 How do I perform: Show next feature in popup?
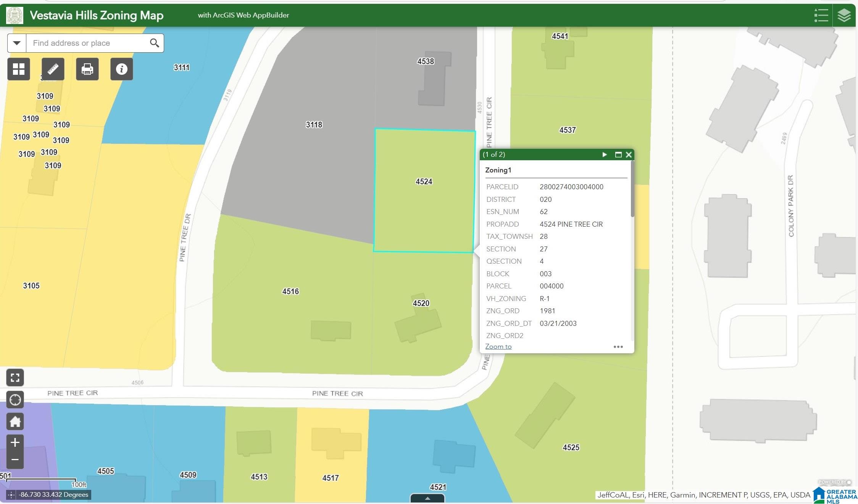click(x=605, y=155)
